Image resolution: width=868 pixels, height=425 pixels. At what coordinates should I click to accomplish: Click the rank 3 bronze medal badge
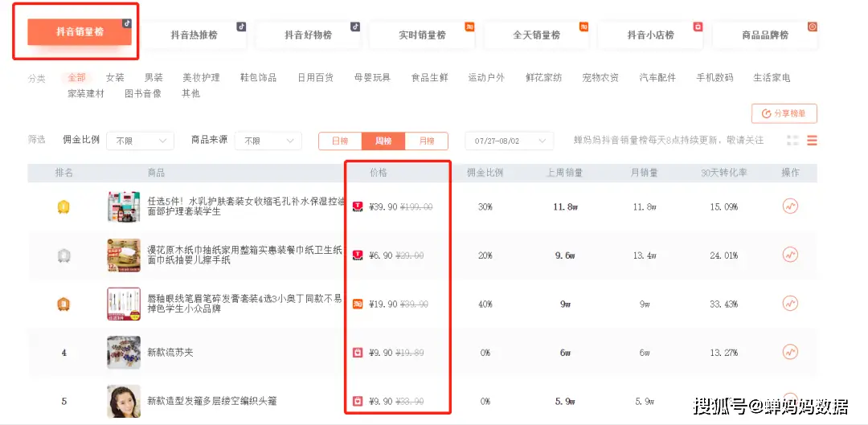point(63,304)
